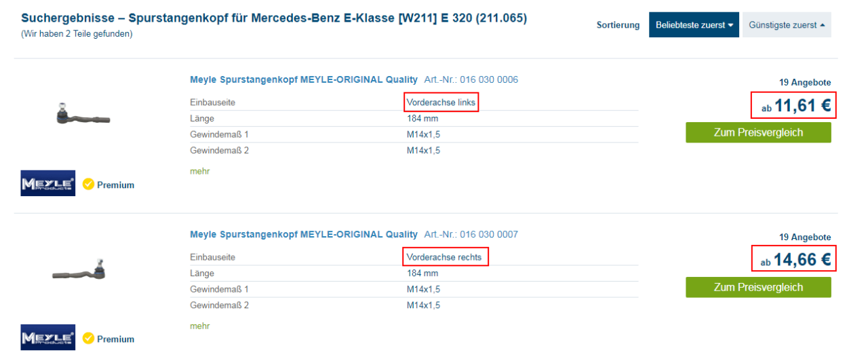Open price comparison for 11,61 € part

[758, 132]
